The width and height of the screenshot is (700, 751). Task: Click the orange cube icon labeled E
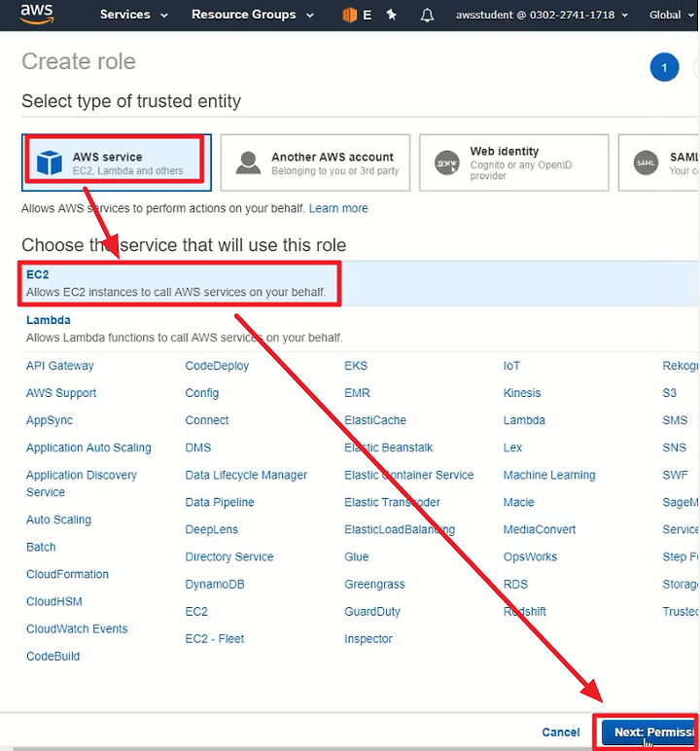click(357, 15)
